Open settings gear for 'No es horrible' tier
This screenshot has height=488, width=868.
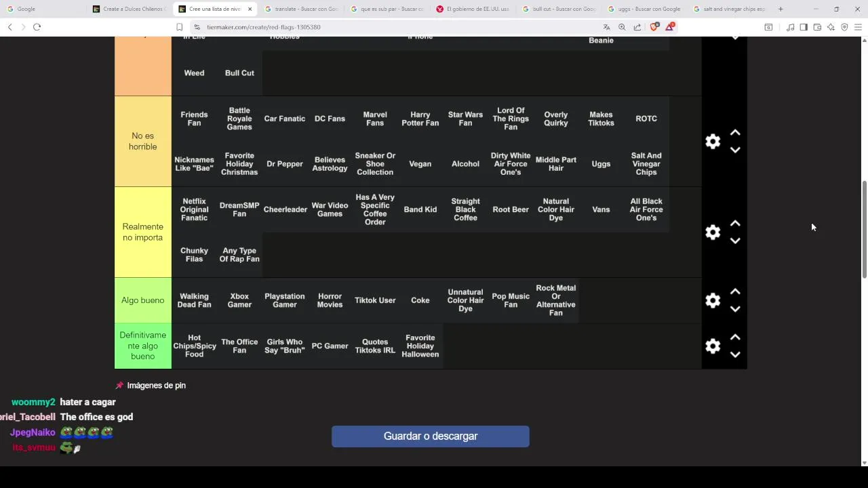[x=713, y=142]
